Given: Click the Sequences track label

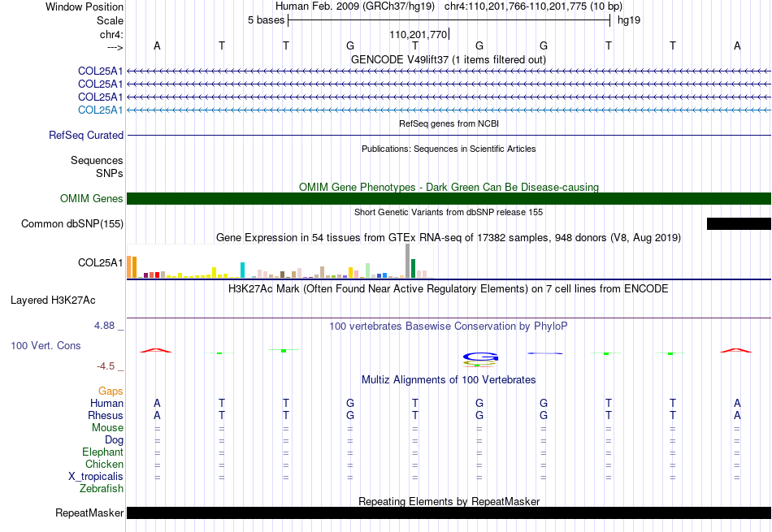Looking at the screenshot, I should pos(97,161).
